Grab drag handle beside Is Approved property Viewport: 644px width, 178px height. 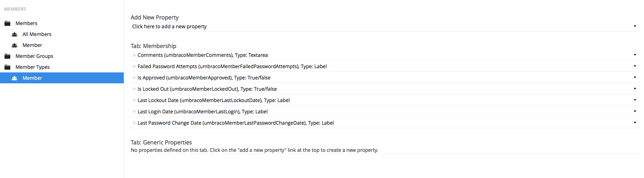134,78
